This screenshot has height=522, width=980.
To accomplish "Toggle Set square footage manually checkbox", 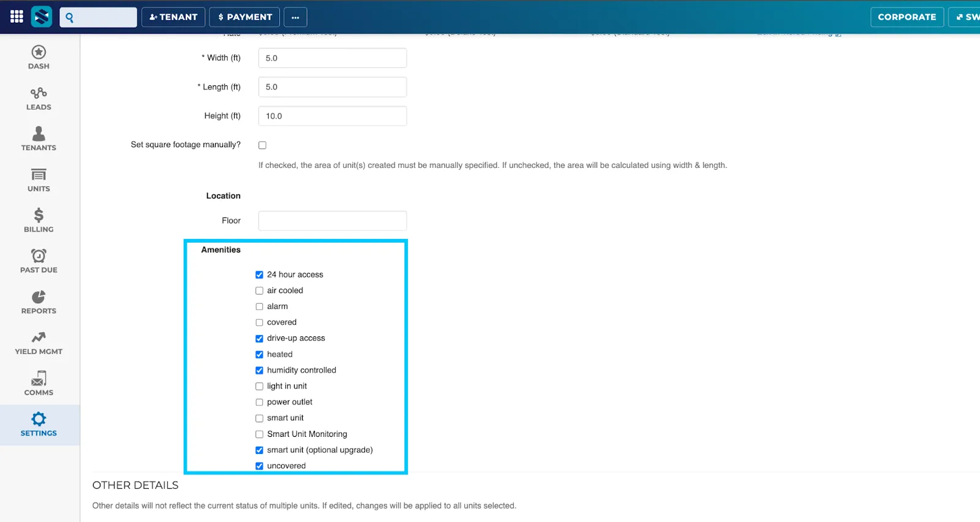I will pyautogui.click(x=262, y=145).
